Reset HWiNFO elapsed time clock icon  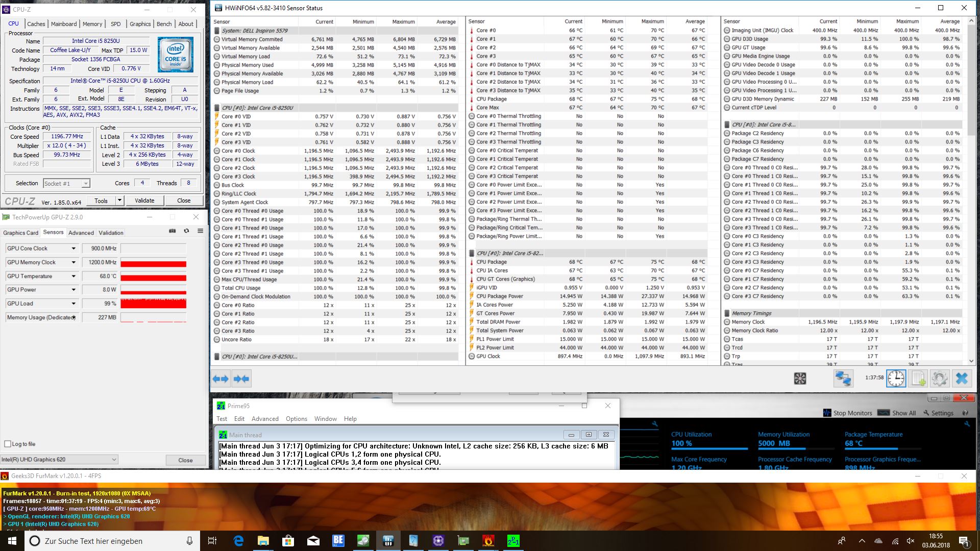click(896, 379)
